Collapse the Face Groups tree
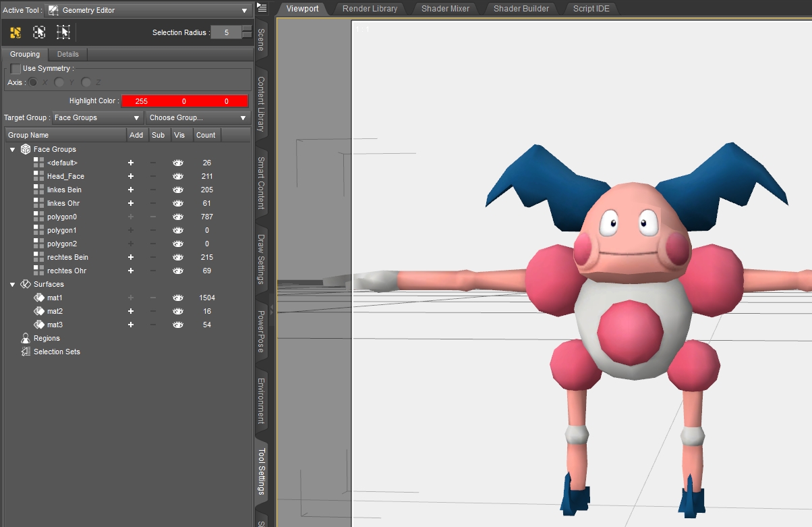This screenshot has height=527, width=812. click(x=12, y=149)
